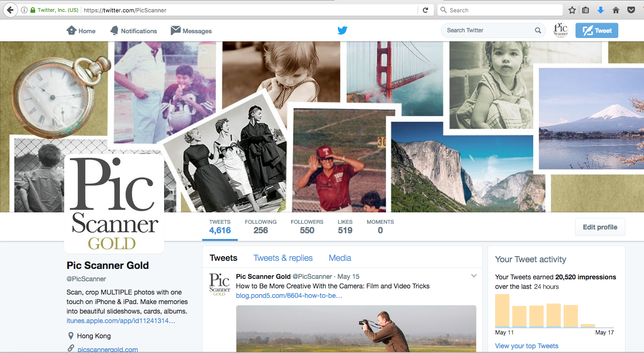Click the browser Search box
644x353 pixels.
click(x=500, y=10)
